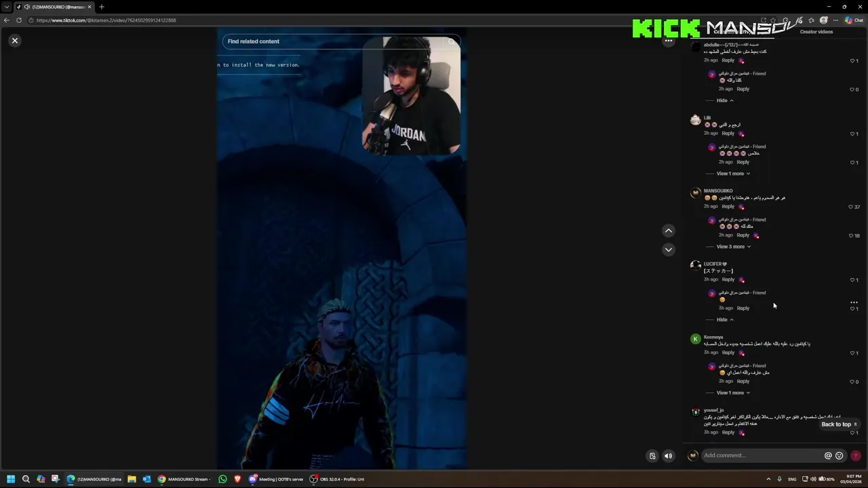Close the MANSOURKO TikTok browser tab

(x=89, y=7)
